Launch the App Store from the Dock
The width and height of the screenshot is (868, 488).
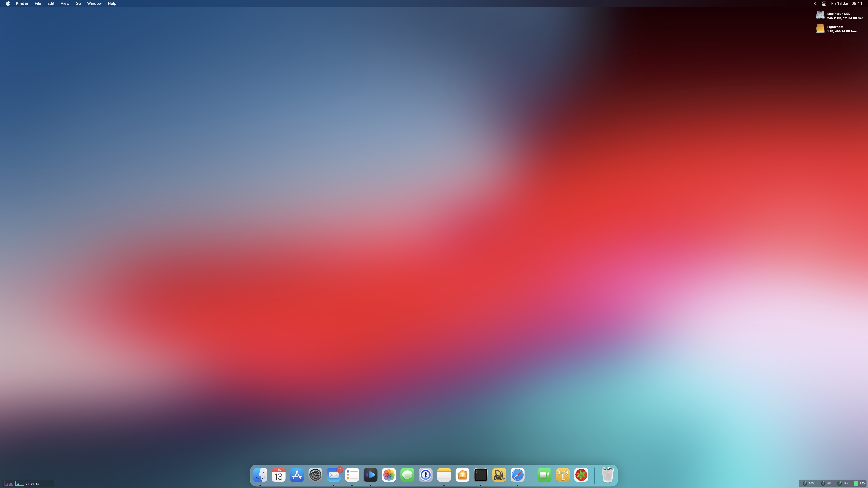[297, 475]
